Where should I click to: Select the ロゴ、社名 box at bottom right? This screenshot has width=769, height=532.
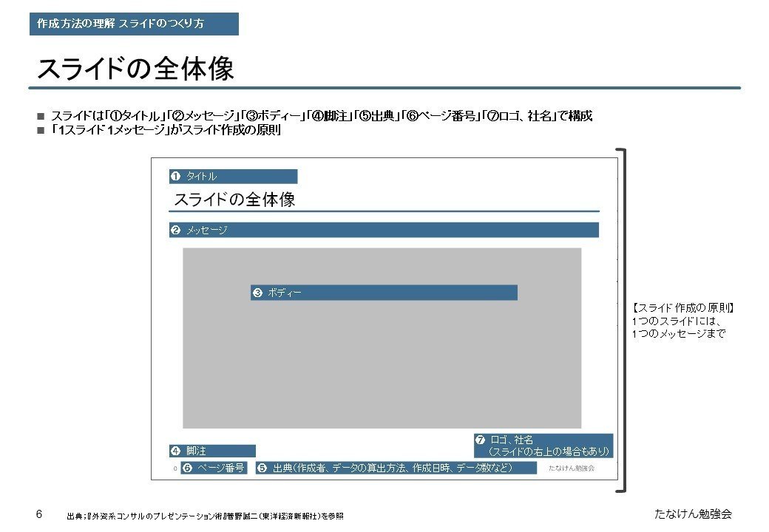(544, 443)
